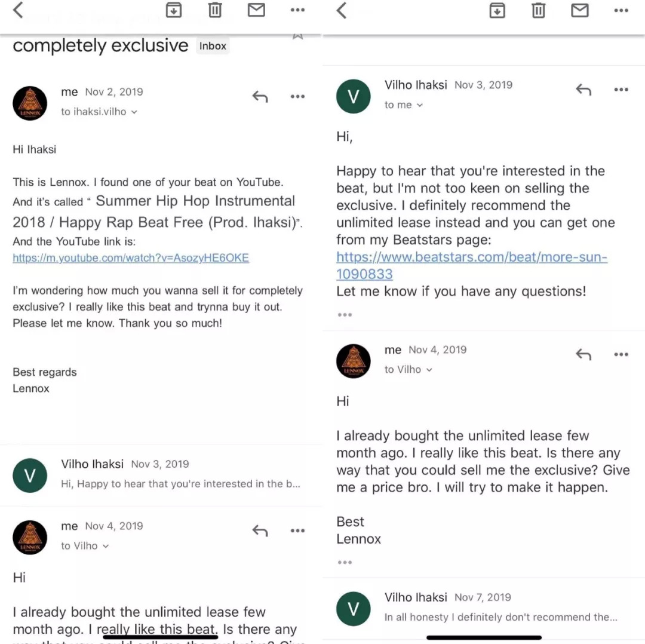This screenshot has height=644, width=645.
Task: Open the right screen's top toolbar overflow menu
Action: point(621,10)
